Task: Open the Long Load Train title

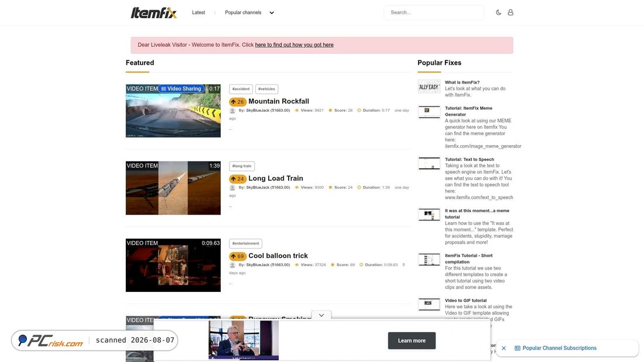Action: coord(276,178)
